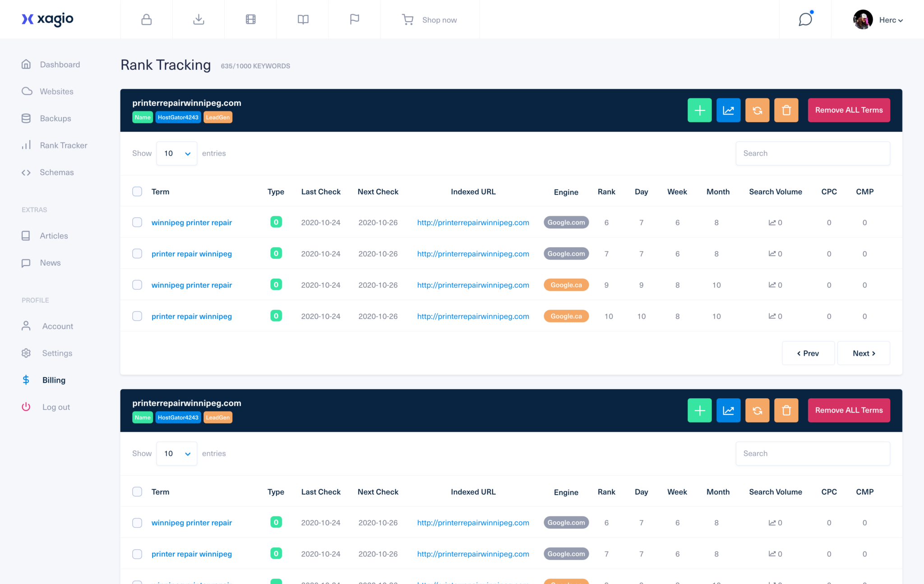The width and height of the screenshot is (924, 584).
Task: Click the winnipeg printer repair keyword link
Action: point(192,221)
